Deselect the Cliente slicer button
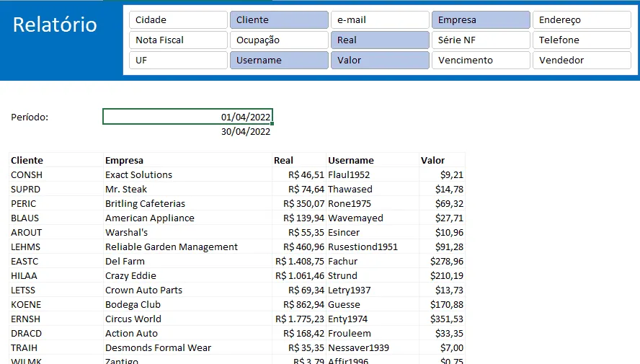The height and width of the screenshot is (364, 640). coord(279,19)
